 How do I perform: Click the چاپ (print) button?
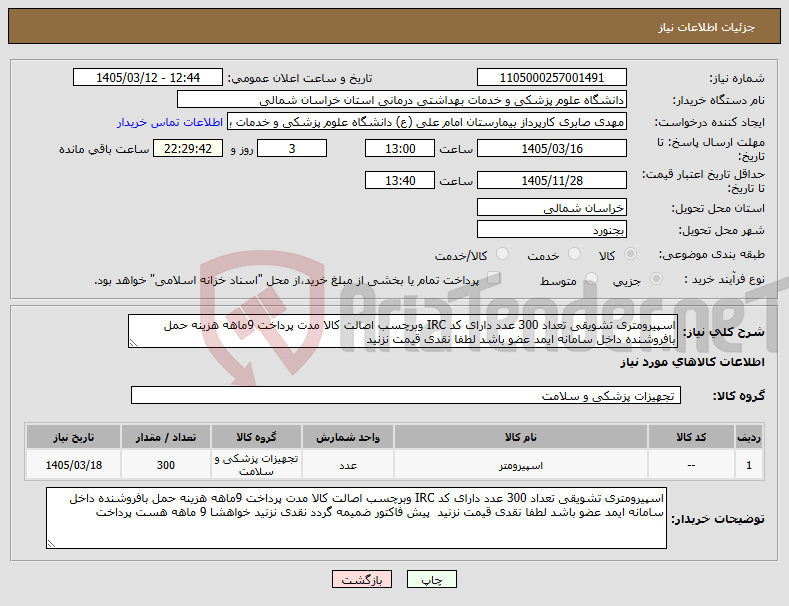point(432,579)
